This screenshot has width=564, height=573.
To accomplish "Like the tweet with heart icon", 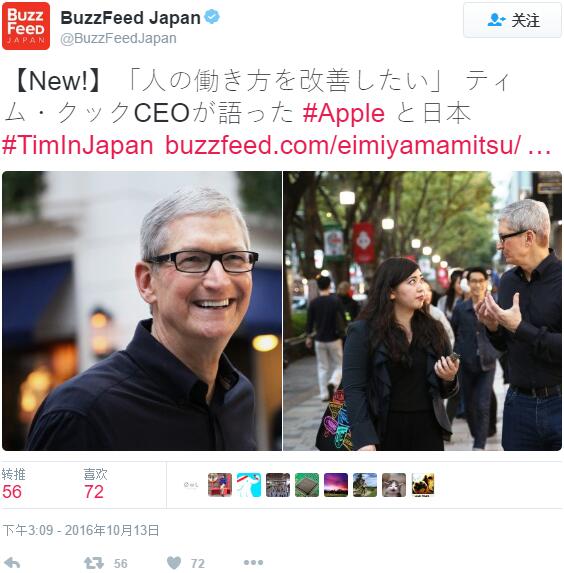I will point(174,563).
